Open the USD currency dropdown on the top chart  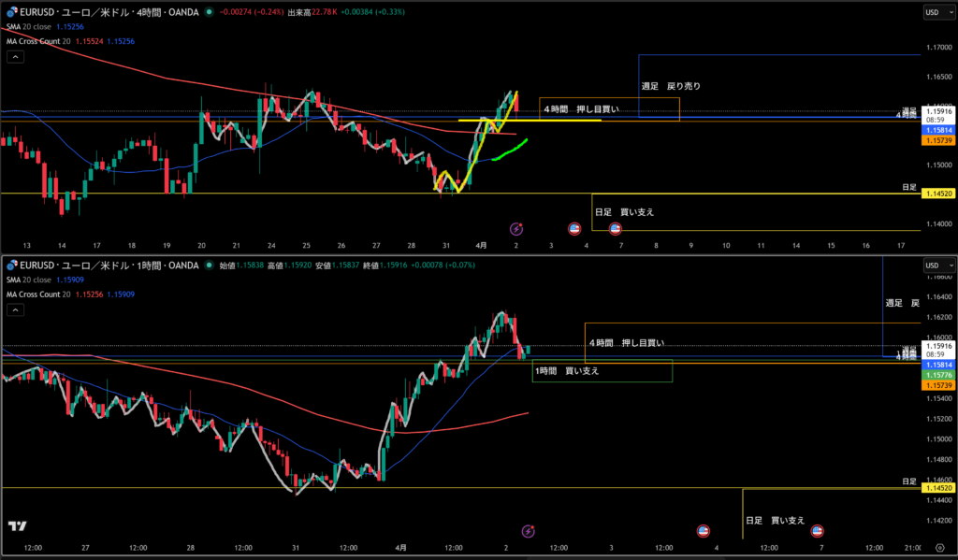pyautogui.click(x=936, y=12)
